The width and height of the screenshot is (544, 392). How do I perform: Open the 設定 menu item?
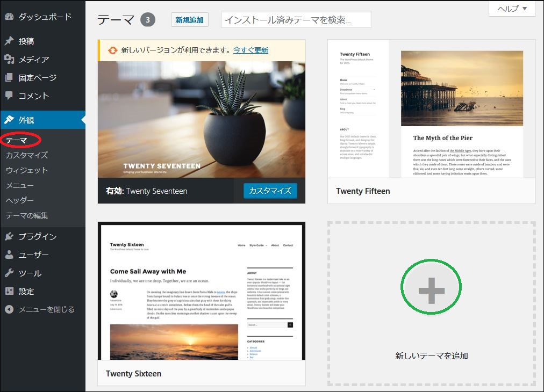click(x=42, y=291)
